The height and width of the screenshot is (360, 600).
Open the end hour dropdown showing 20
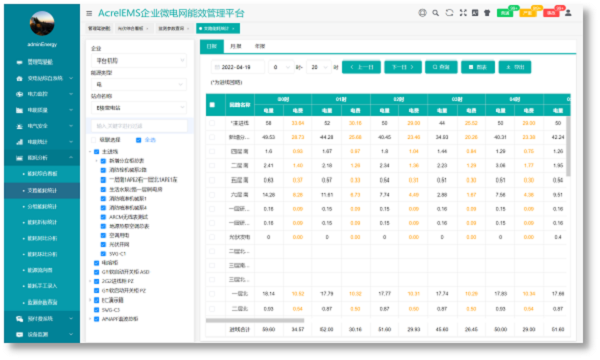[319, 67]
